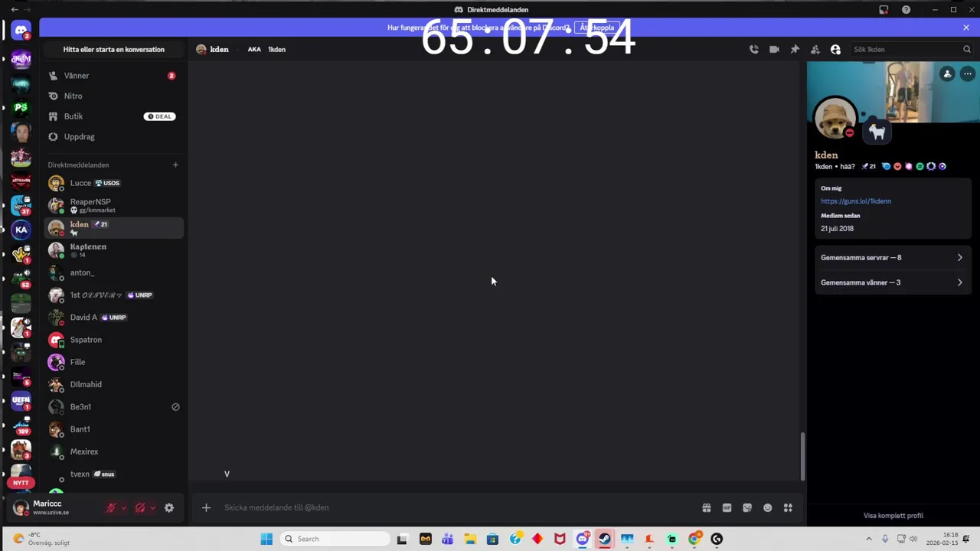This screenshot has height=551, width=980.
Task: Open the emoji picker
Action: coord(767,507)
